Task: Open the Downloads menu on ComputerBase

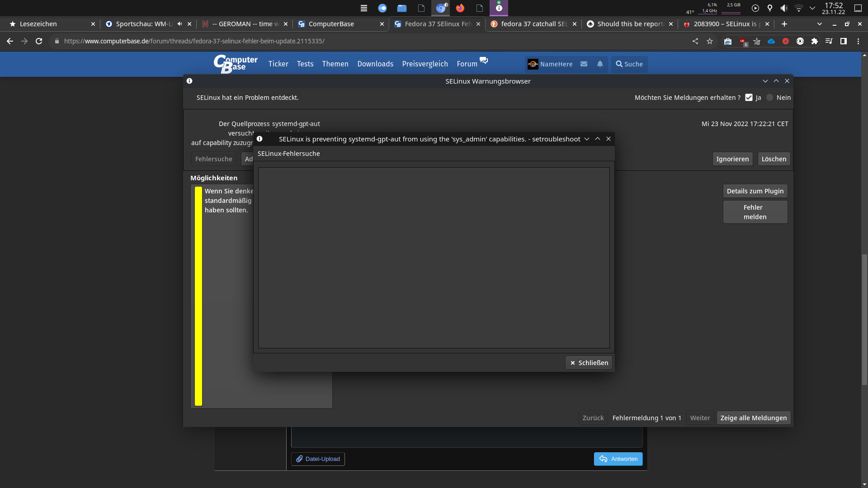Action: [x=375, y=64]
